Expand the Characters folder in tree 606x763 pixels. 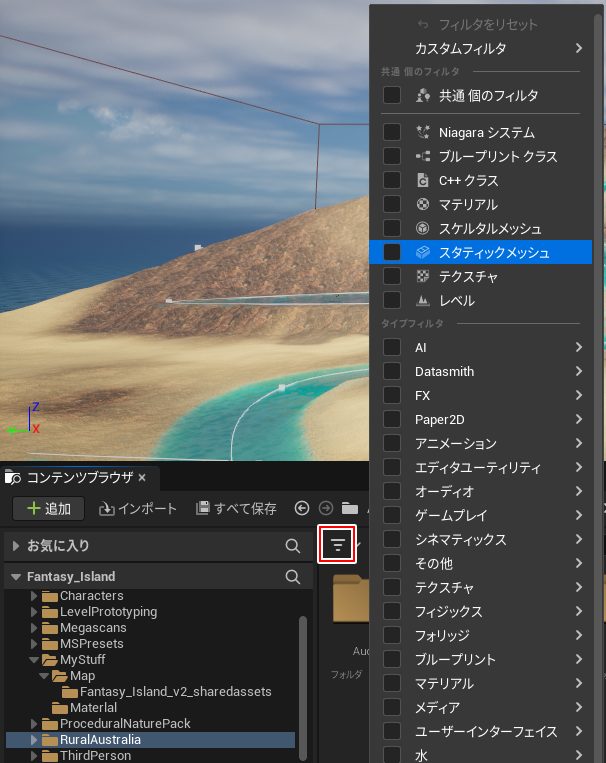(x=35, y=596)
